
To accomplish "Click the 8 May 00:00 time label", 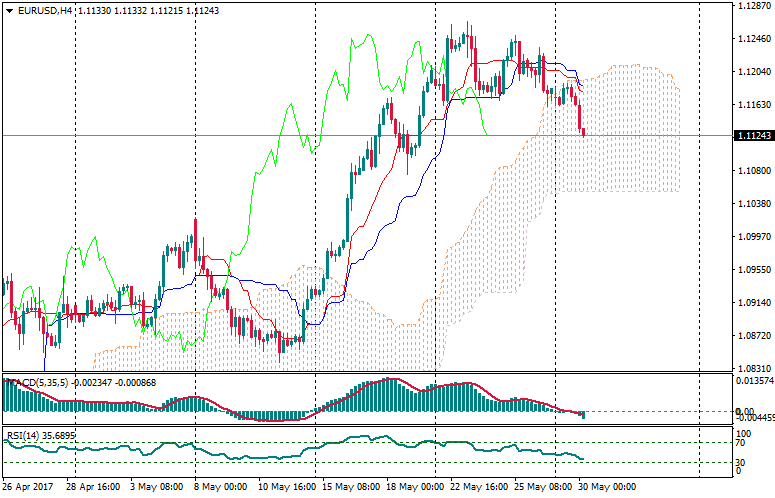I will [x=222, y=487].
